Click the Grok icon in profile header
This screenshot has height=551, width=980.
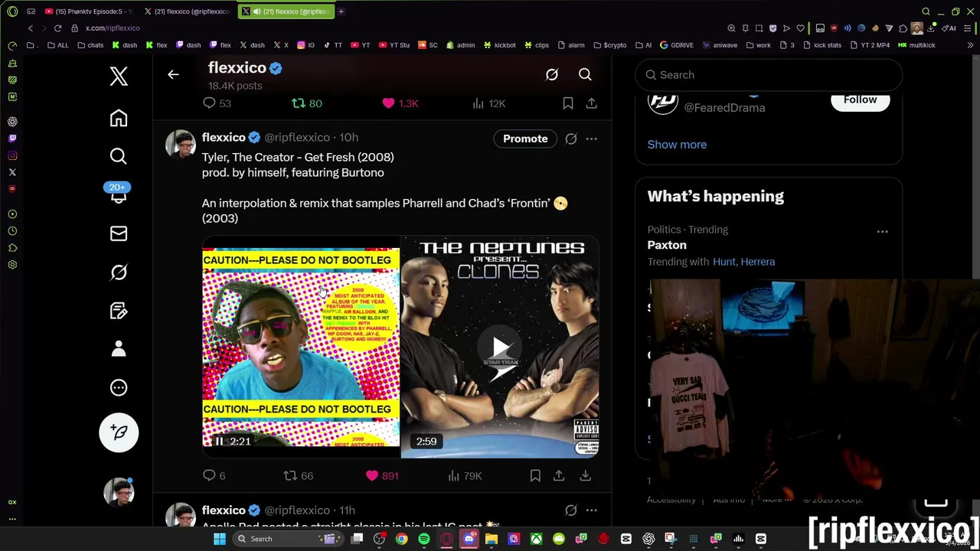coord(552,75)
